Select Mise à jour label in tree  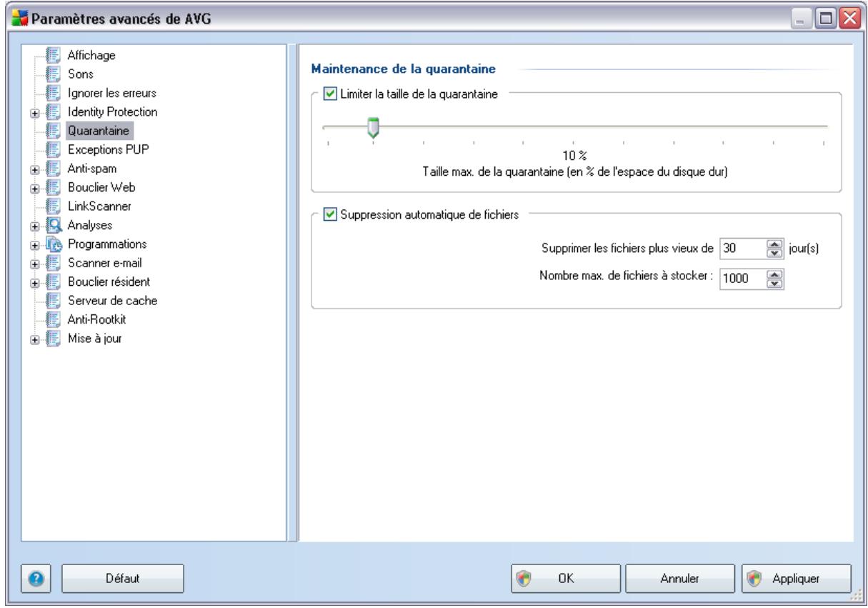click(x=94, y=339)
